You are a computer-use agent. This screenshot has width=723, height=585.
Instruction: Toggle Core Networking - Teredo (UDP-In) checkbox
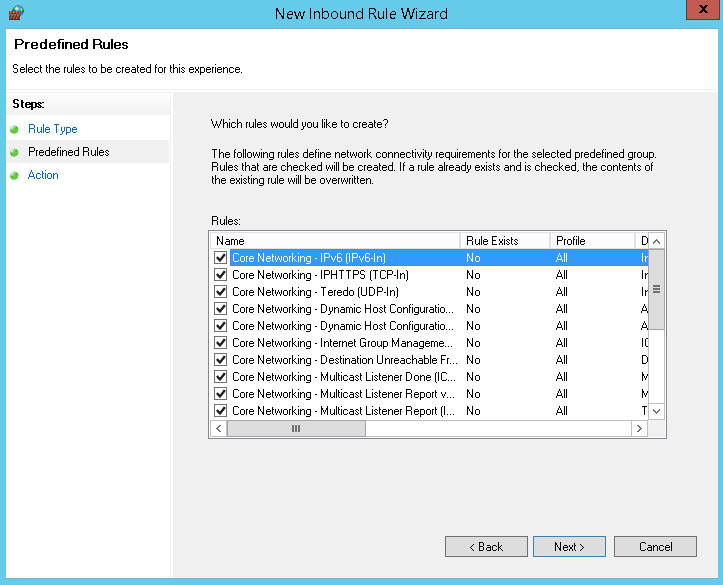tap(221, 292)
